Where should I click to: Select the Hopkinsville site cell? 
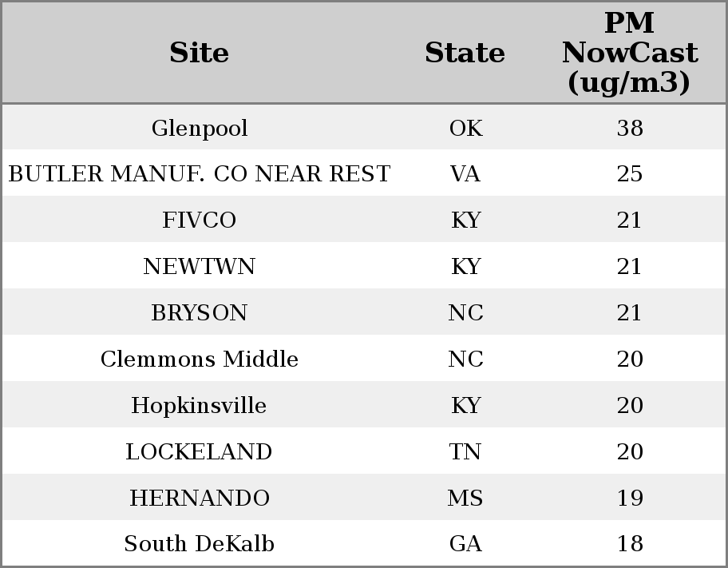point(200,405)
